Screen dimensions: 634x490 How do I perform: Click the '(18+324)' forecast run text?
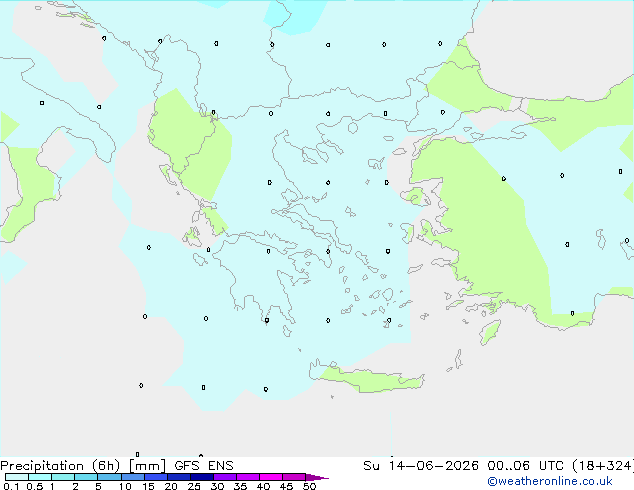pos(603,466)
